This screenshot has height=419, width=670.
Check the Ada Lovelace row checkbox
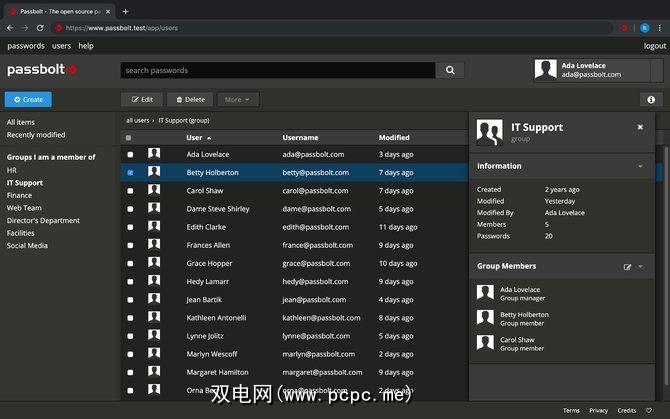click(x=130, y=155)
